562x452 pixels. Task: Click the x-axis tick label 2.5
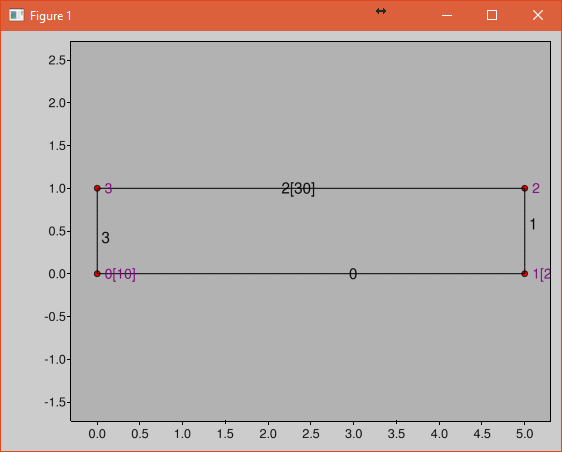click(x=310, y=434)
